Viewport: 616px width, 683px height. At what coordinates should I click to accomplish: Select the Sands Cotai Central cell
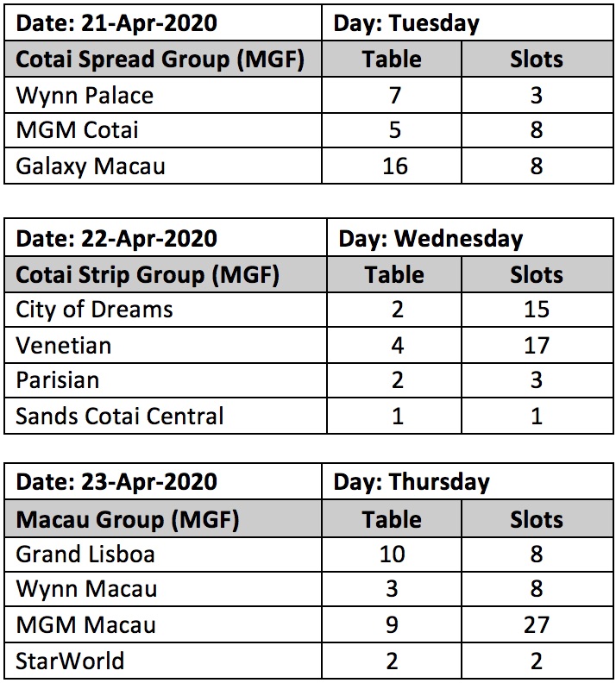[166, 416]
